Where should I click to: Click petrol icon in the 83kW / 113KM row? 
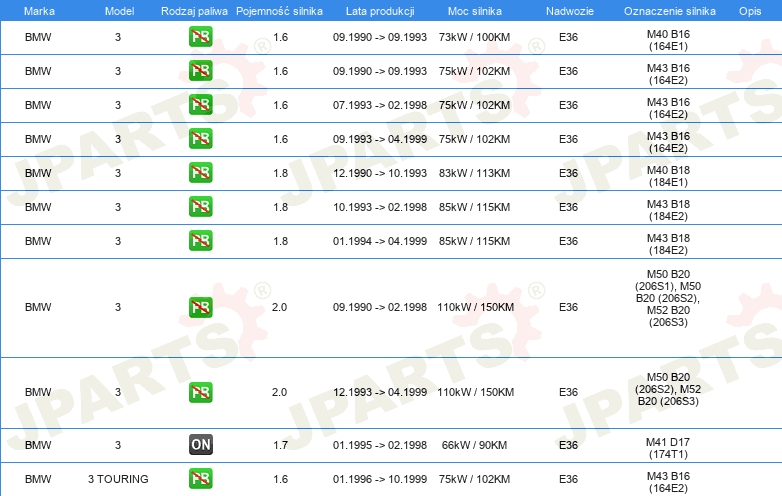[x=201, y=173]
